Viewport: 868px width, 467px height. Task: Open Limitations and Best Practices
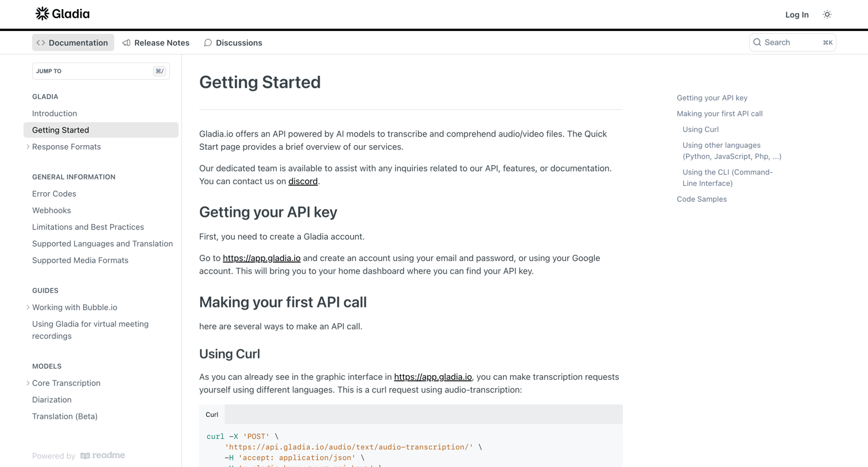[88, 227]
